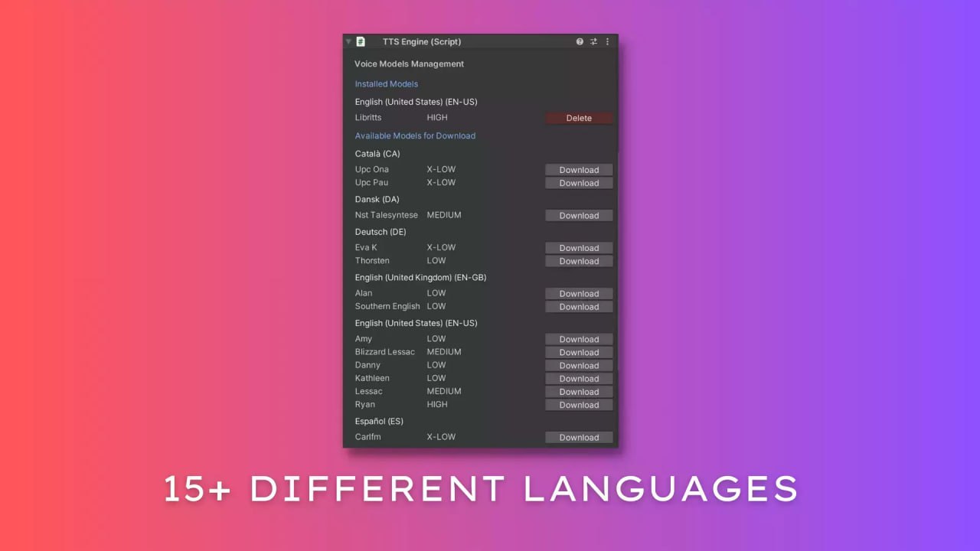
Task: Download the Alan British English voice
Action: pyautogui.click(x=578, y=293)
